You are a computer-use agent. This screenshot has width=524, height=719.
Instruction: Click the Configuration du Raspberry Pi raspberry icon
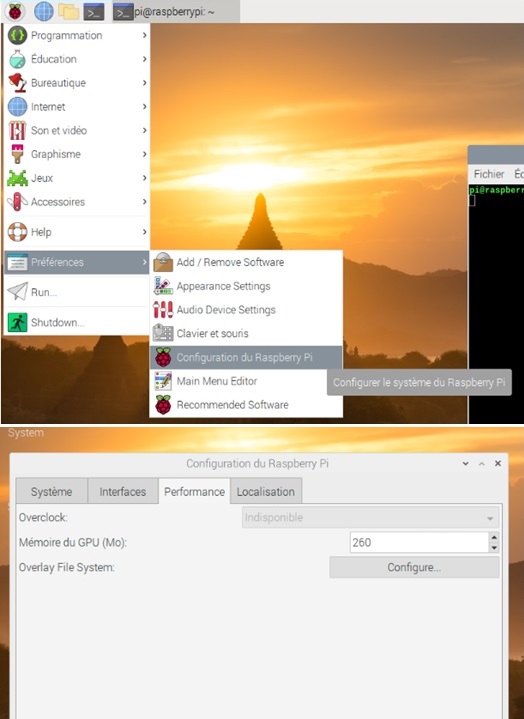tap(163, 357)
